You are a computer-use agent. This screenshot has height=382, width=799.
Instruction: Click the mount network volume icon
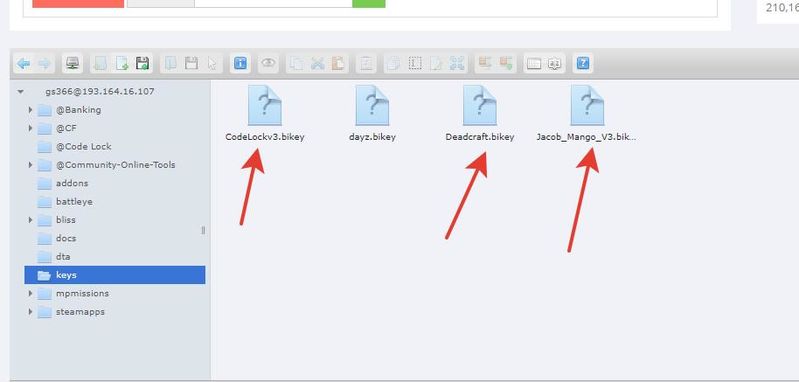click(x=73, y=64)
